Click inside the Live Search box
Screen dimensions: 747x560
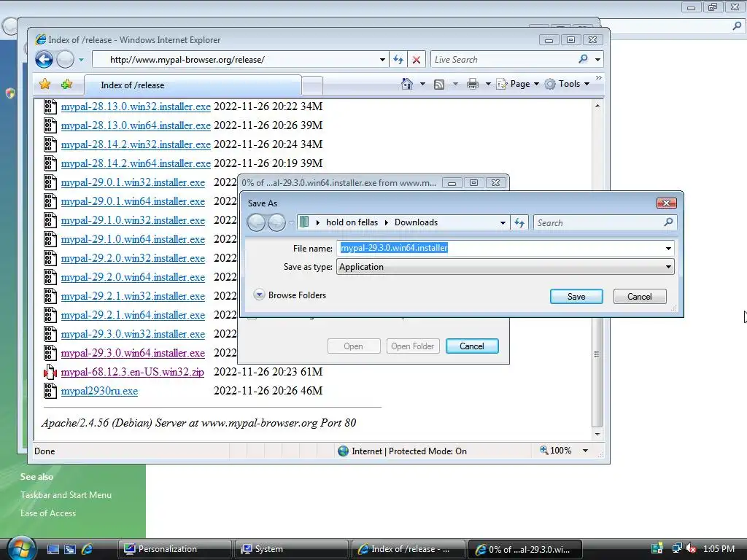tap(503, 60)
